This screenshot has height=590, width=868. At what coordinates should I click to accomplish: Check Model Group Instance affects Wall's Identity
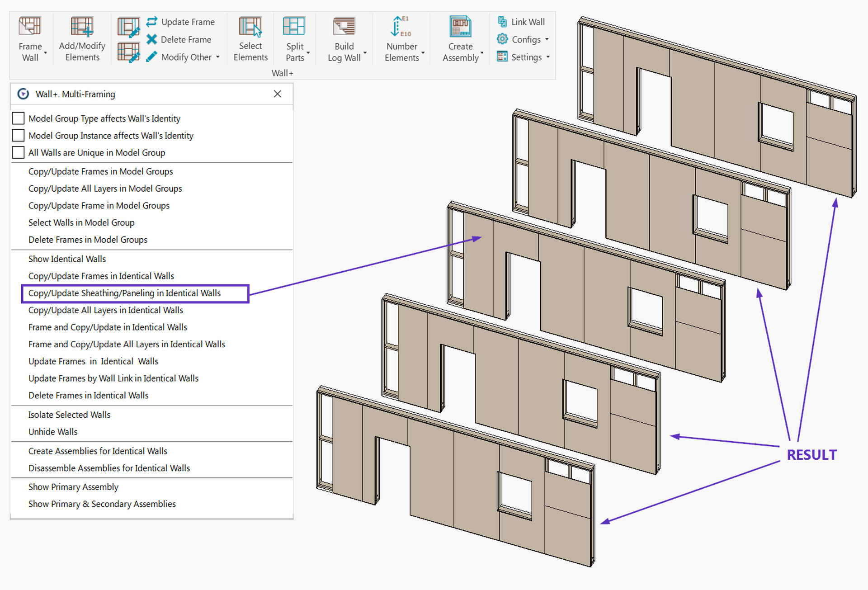(18, 135)
